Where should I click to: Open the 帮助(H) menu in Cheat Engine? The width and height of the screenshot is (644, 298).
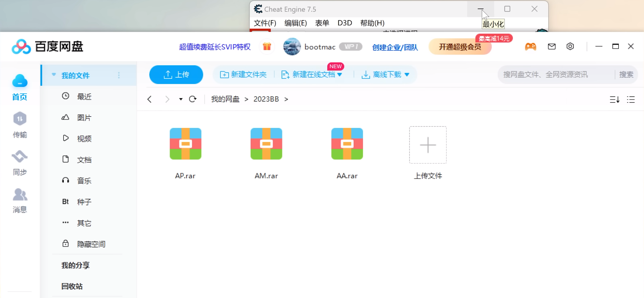tap(372, 23)
